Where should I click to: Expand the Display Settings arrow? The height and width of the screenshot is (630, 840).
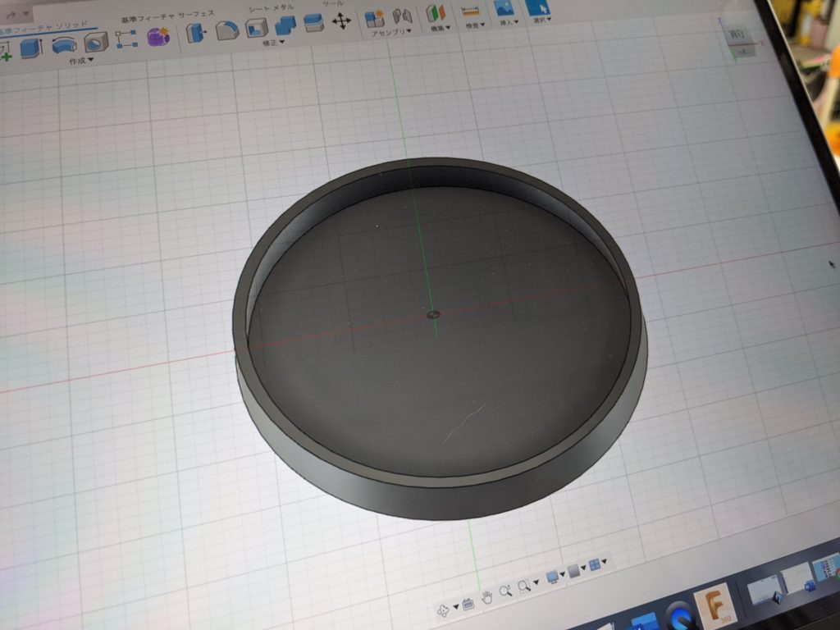tap(563, 574)
